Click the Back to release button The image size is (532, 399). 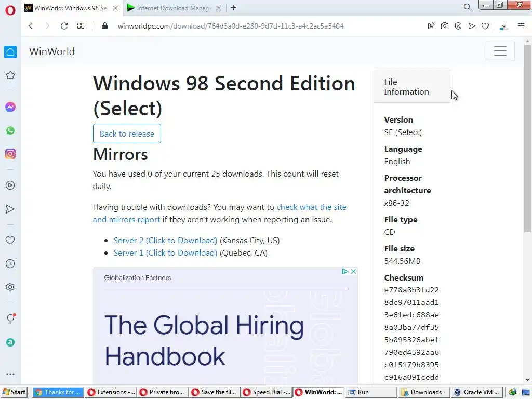pyautogui.click(x=127, y=134)
